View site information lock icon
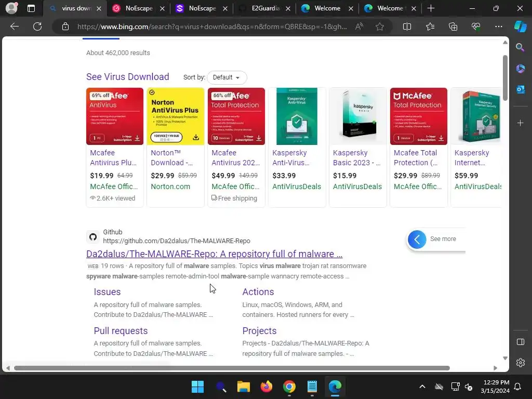The height and width of the screenshot is (399, 532). click(x=65, y=26)
